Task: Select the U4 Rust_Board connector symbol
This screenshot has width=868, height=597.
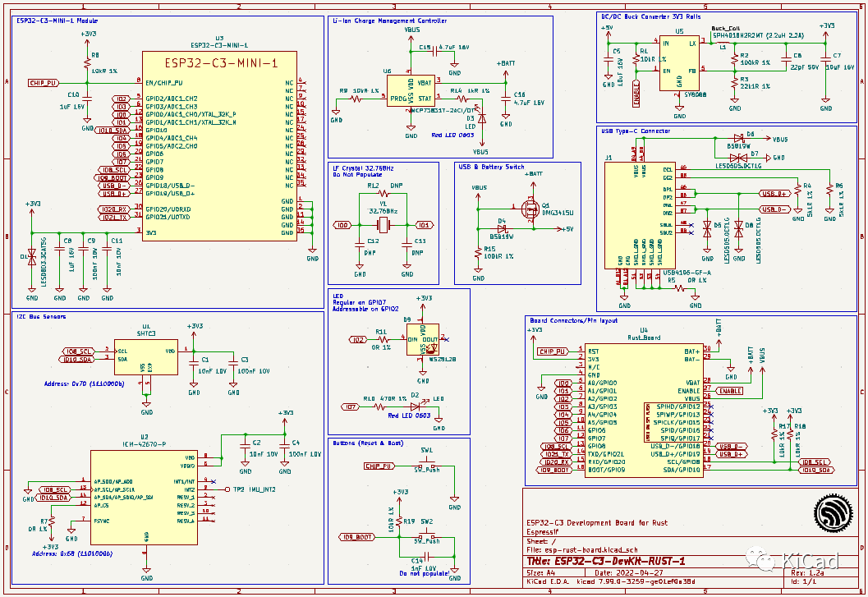Action: point(643,411)
